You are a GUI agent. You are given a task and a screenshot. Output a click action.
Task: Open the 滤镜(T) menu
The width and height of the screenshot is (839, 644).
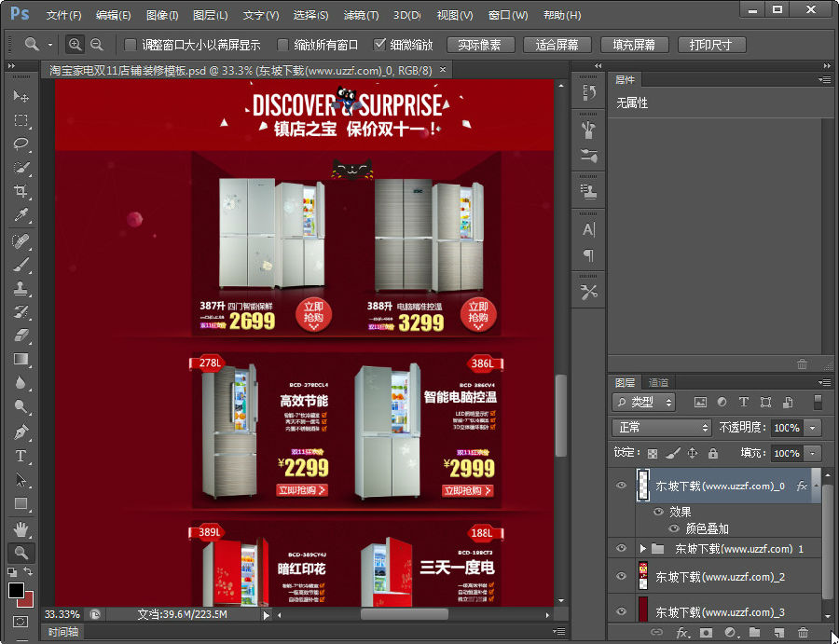361,16
